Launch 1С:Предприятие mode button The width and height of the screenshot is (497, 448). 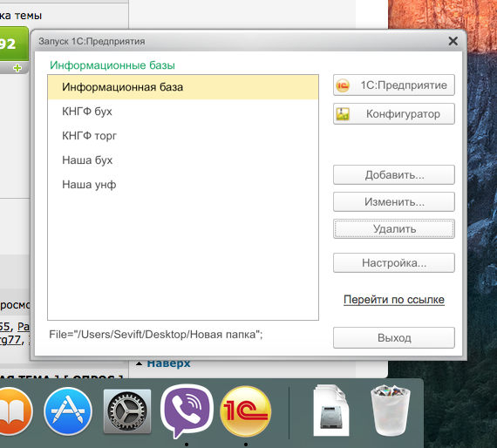(393, 85)
